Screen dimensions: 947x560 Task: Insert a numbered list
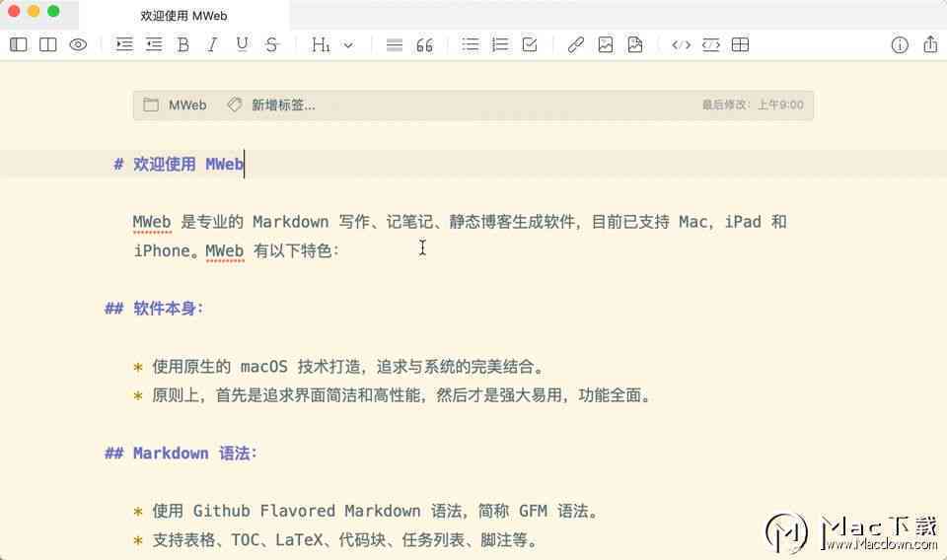coord(500,44)
